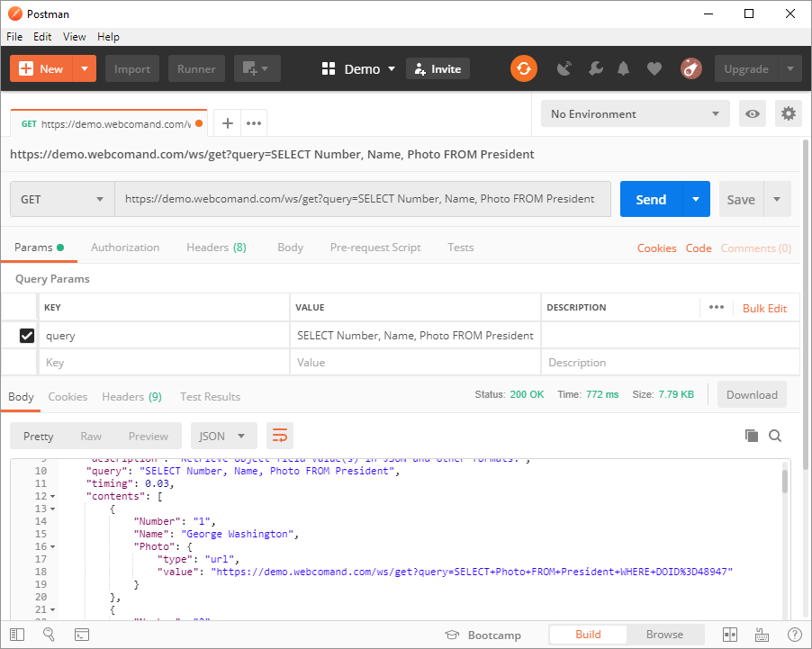
Task: Toggle the wrap lines icon in response
Action: coord(280,437)
